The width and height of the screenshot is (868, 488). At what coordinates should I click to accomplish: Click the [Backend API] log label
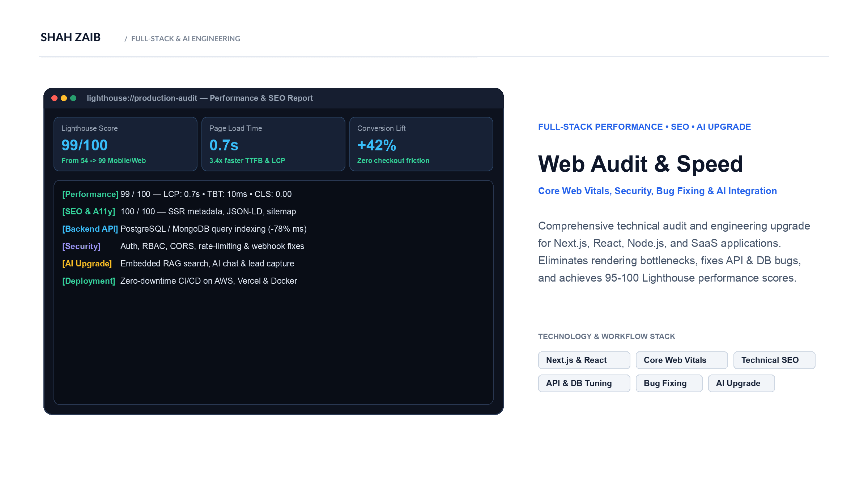90,229
